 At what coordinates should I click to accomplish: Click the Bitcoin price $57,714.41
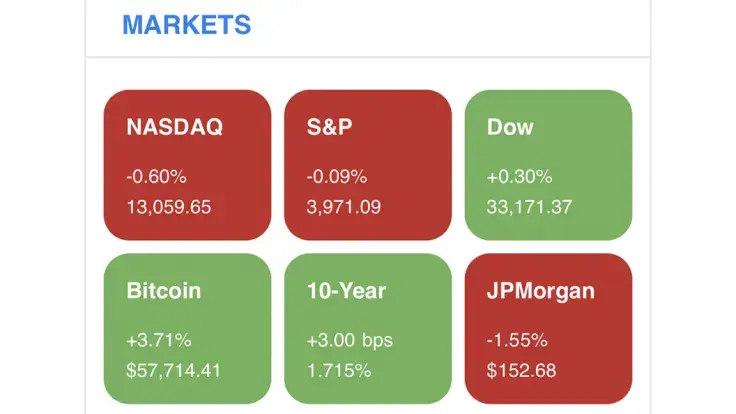tap(173, 371)
